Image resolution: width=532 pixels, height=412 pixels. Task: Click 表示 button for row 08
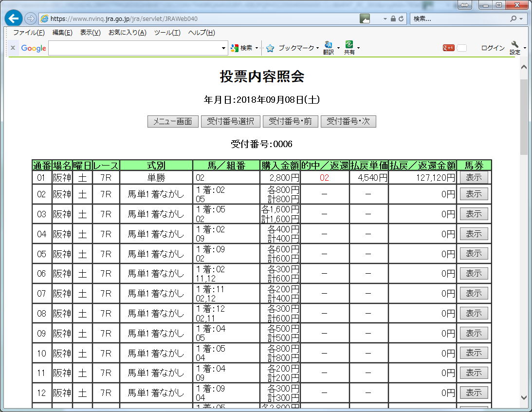point(474,313)
